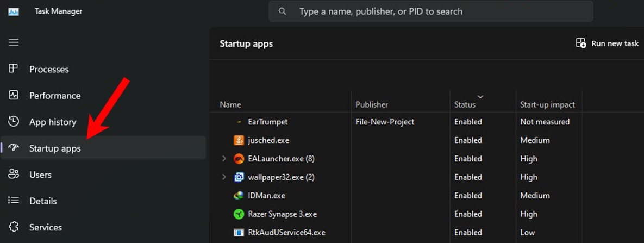Focus the name, publisher, or PID search box
The height and width of the screenshot is (243, 644).
(x=431, y=11)
